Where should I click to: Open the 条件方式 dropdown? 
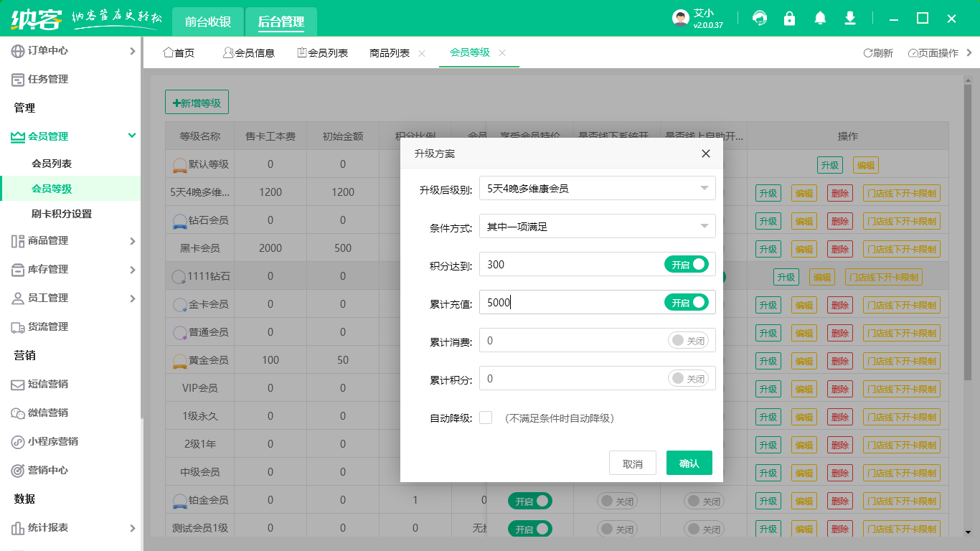coord(597,225)
